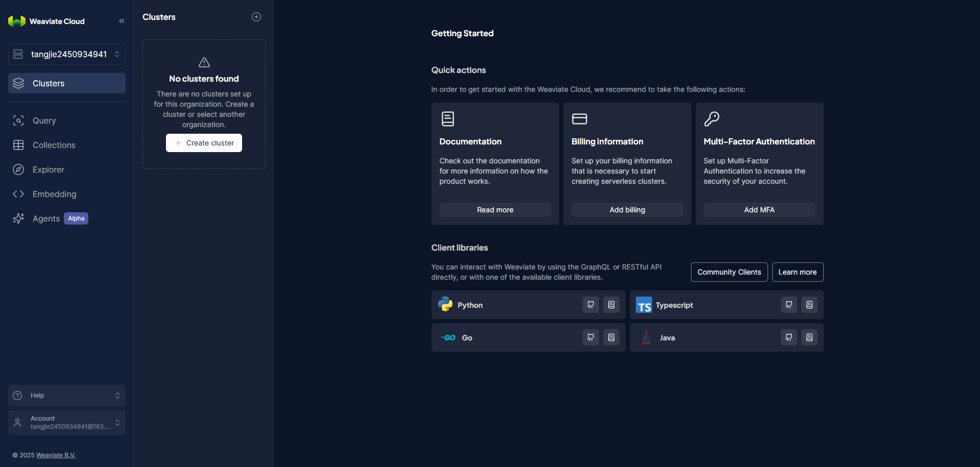
Task: Open Python client documentation icon
Action: pos(611,305)
